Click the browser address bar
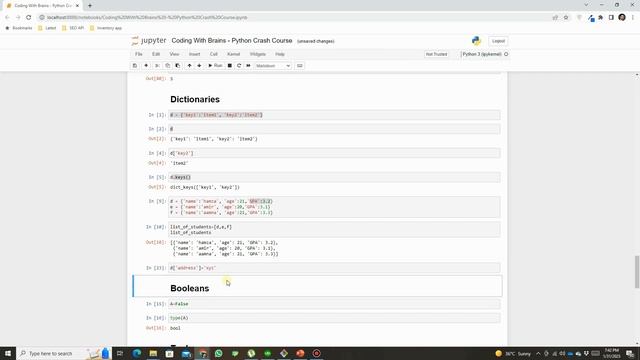The width and height of the screenshot is (640, 360). [x=294, y=18]
